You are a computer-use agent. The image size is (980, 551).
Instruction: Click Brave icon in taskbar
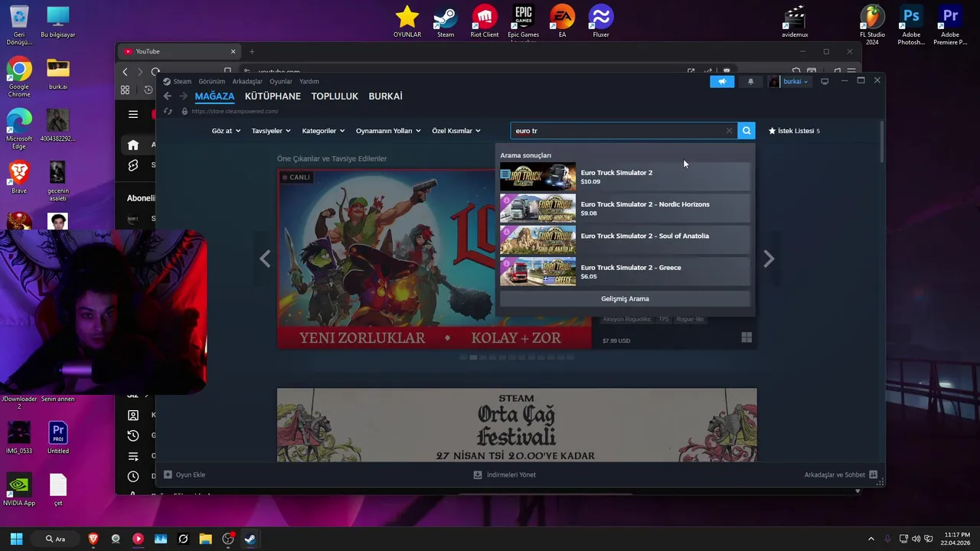pos(93,539)
